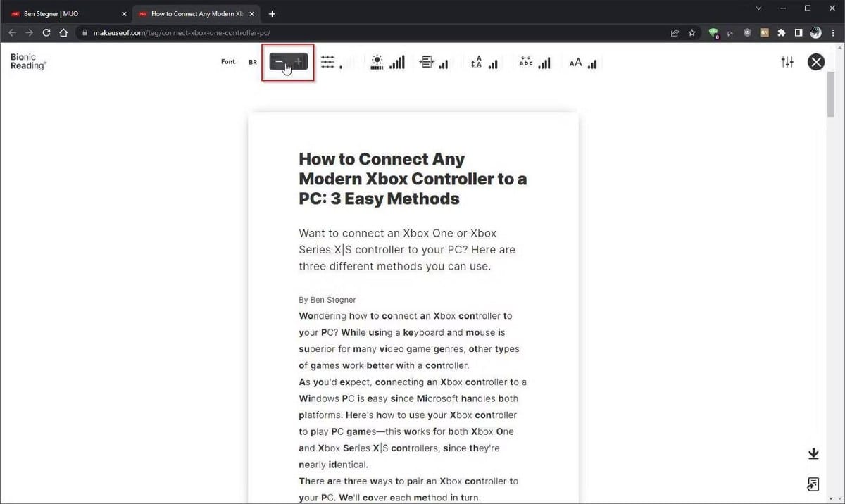Switch to the Ben Stegner | MUO tab
This screenshot has height=504, width=845.
67,13
